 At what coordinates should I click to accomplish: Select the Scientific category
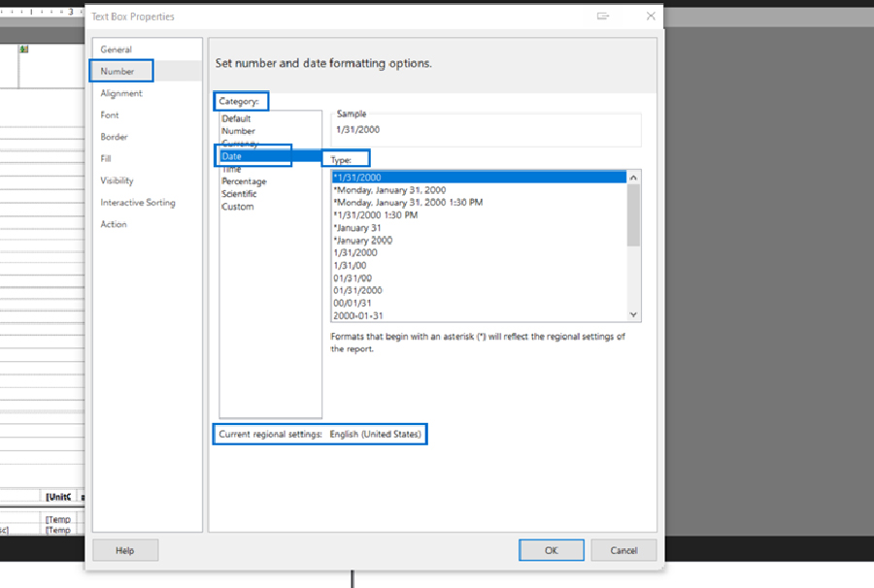pyautogui.click(x=239, y=194)
